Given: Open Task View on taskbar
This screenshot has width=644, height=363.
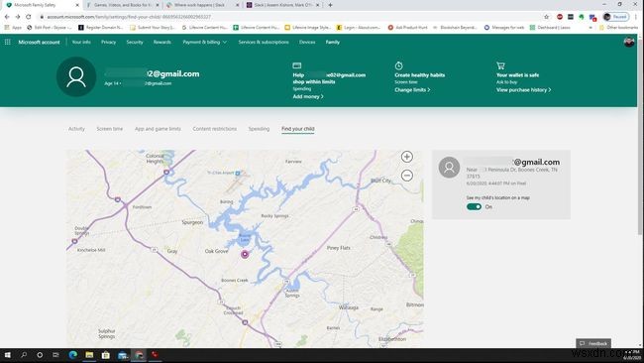Looking at the screenshot, I should (x=55, y=355).
